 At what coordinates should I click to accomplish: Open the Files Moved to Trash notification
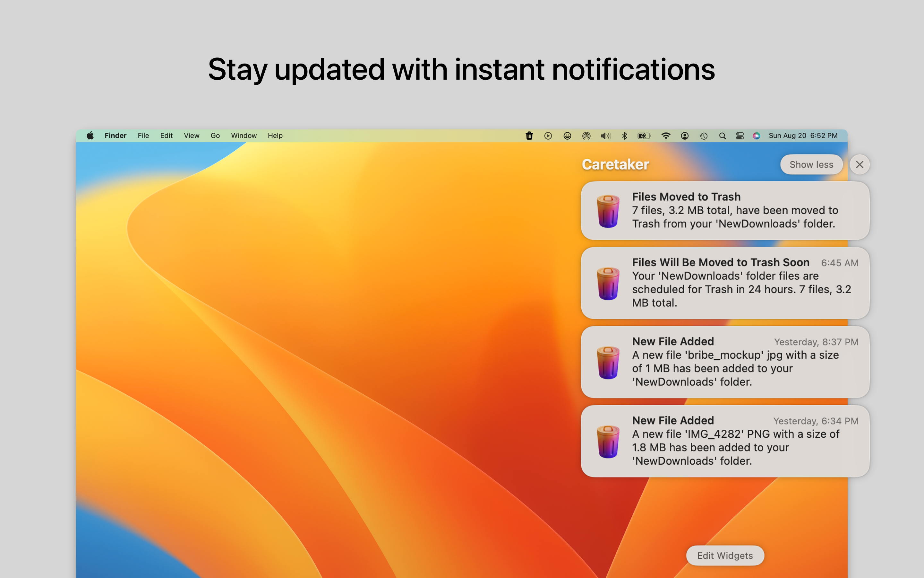pos(725,211)
